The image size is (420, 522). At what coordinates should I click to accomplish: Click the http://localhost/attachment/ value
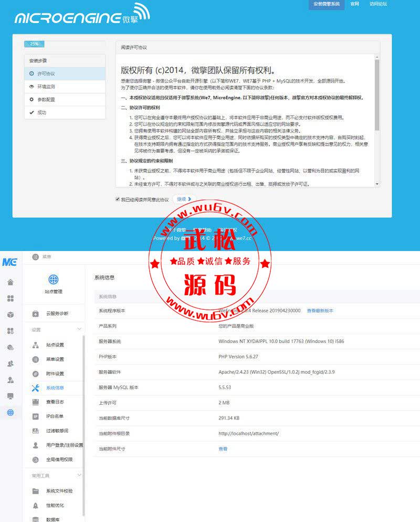[x=249, y=433]
